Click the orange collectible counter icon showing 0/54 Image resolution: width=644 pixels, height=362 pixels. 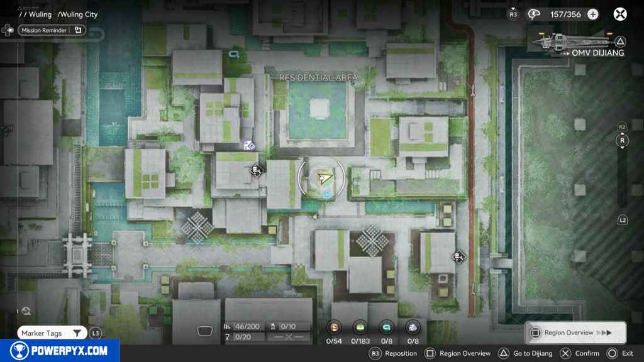coord(335,327)
